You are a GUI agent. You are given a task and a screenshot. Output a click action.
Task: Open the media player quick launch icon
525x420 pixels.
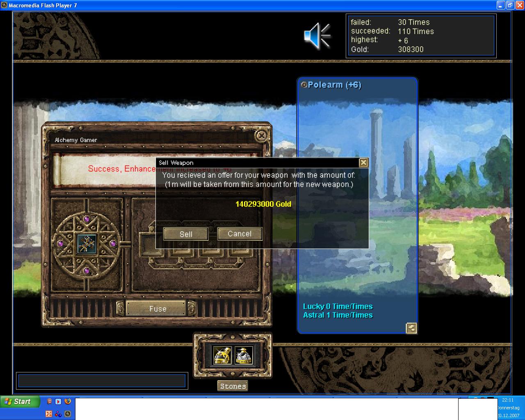point(58,402)
